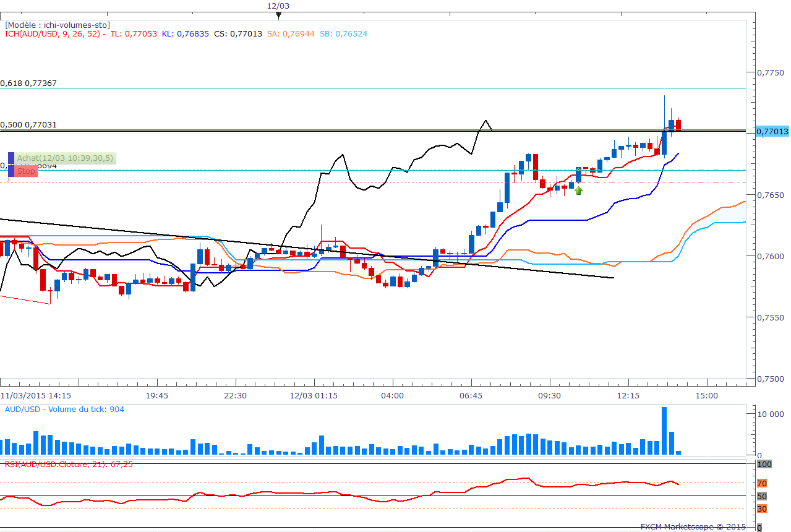Click the Modèle ichi-volumes-sto label
The width and height of the screenshot is (791, 532).
coord(57,25)
